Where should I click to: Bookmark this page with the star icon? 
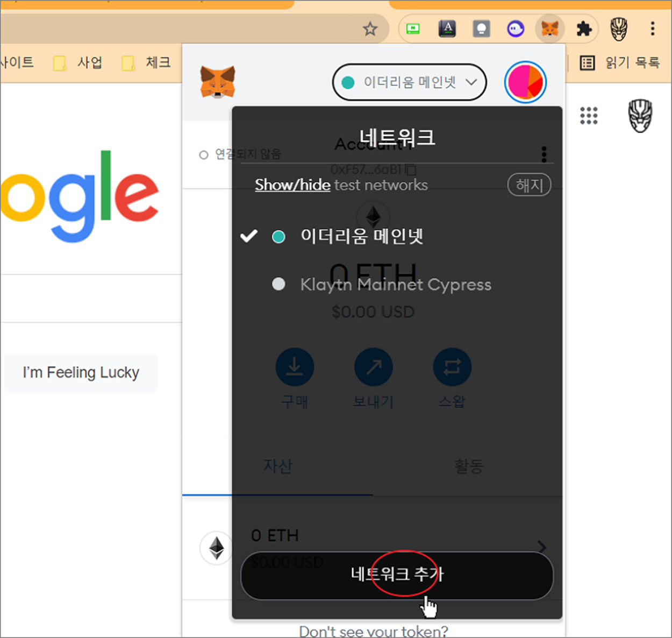370,29
